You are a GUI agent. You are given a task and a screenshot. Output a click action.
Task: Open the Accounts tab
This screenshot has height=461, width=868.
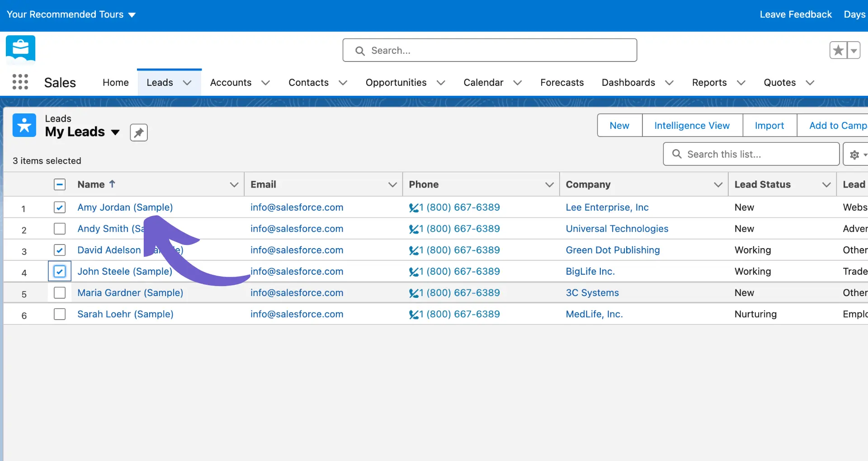231,82
